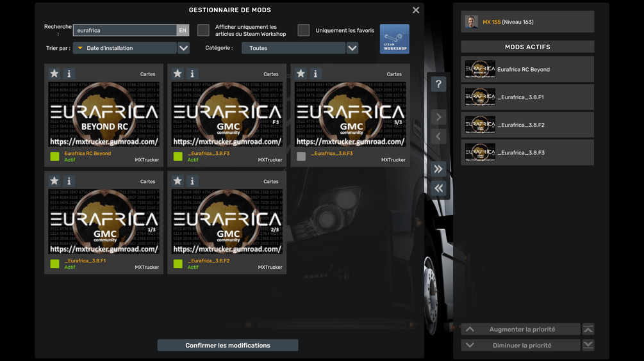Show info for active _Eurafrica_3.8.F3 card
644x361 pixels.
(x=192, y=74)
